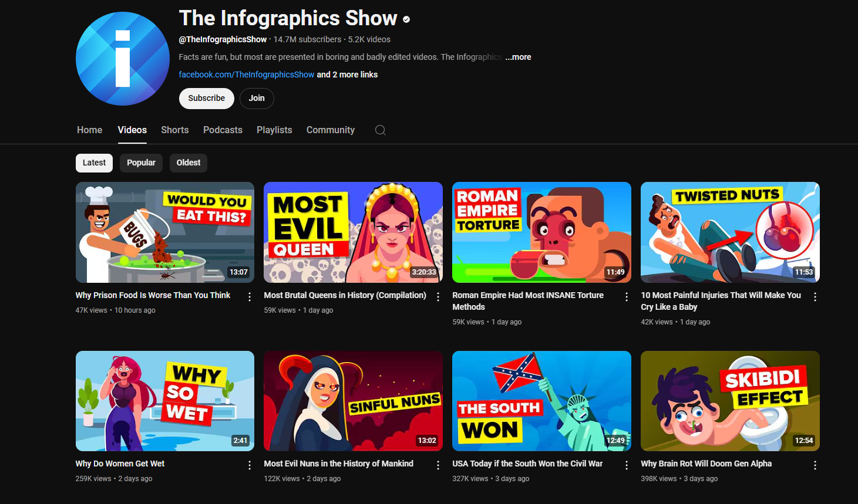The image size is (858, 504).
Task: Play the 'Most Evil Queen' thumbnail
Action: (354, 232)
